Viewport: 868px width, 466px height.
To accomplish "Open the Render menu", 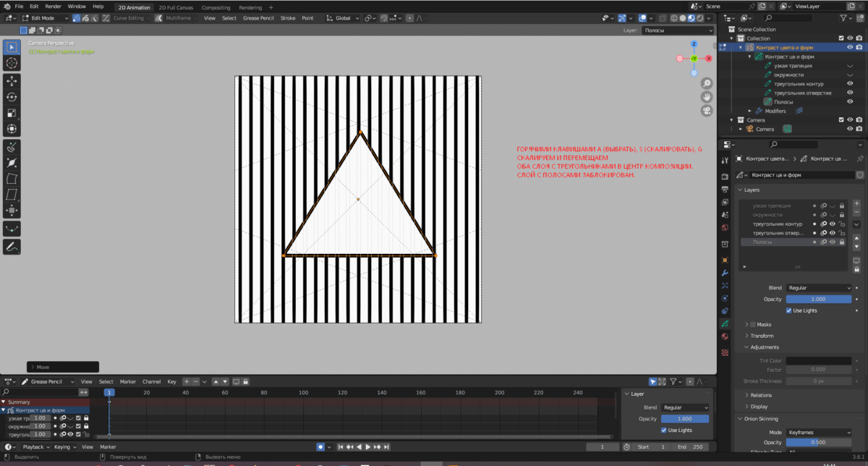I will pyautogui.click(x=53, y=6).
